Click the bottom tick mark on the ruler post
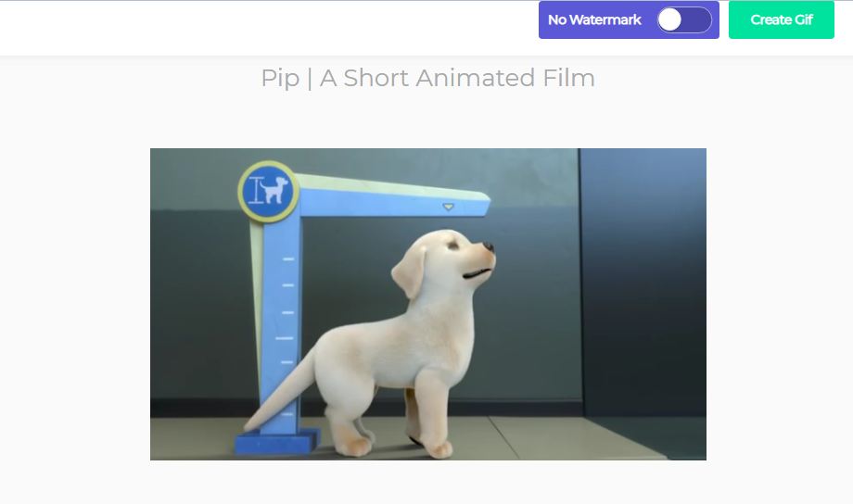The image size is (853, 504). (x=287, y=414)
